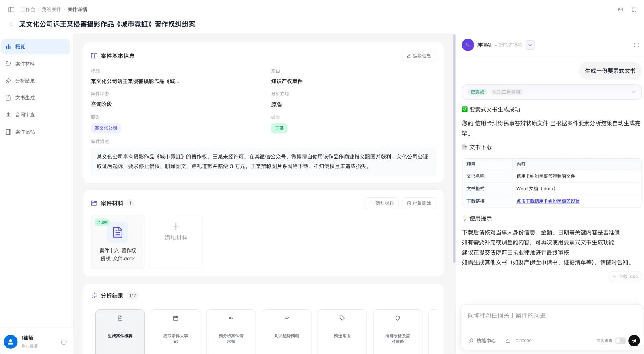This screenshot has height=354, width=644.
Task: Click the main content vertical scrollbar
Action: point(454,149)
